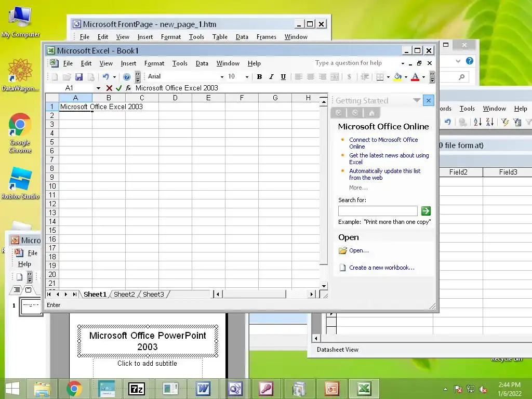Close the Getting Started task pane
This screenshot has height=399, width=532.
[x=428, y=100]
